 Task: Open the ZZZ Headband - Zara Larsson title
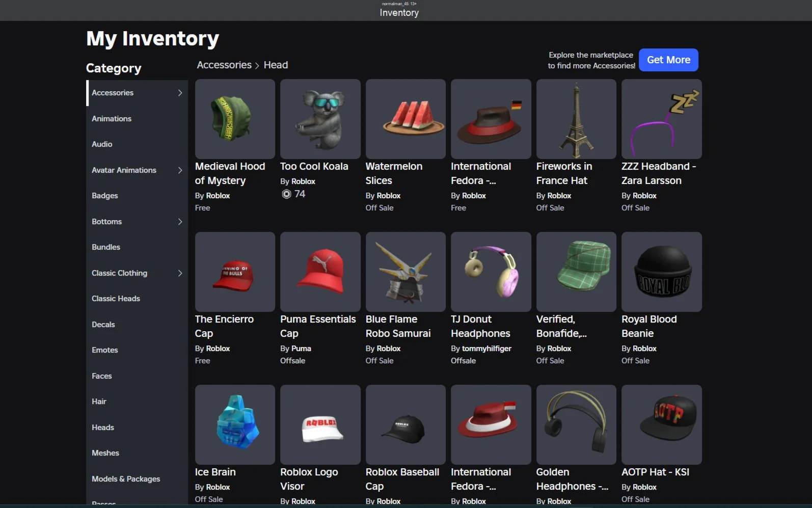coord(659,174)
